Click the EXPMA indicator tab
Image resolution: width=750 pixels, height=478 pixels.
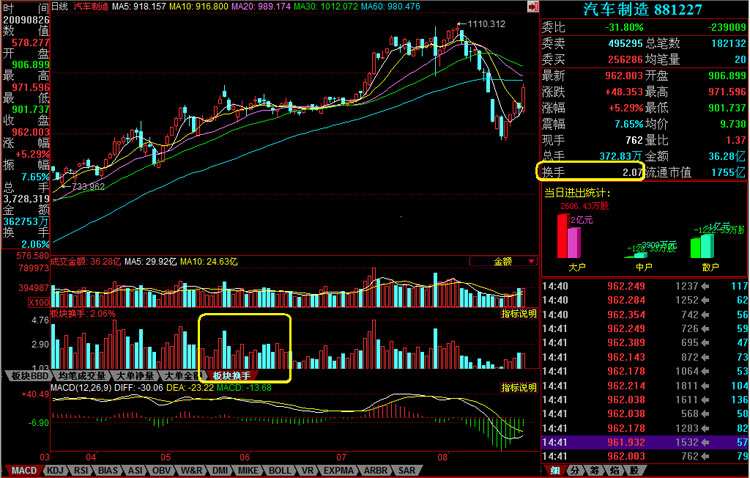coord(338,469)
